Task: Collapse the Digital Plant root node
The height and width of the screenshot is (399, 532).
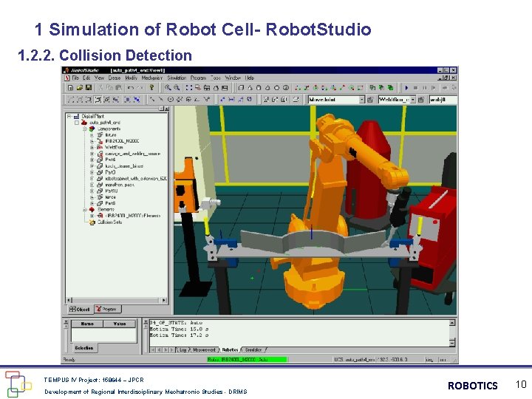Action: [69, 116]
